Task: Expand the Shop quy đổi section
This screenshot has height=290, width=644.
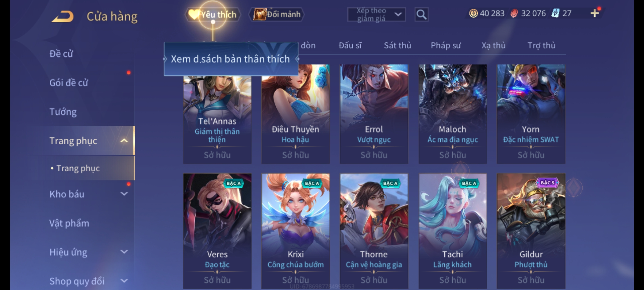Action: click(x=124, y=281)
